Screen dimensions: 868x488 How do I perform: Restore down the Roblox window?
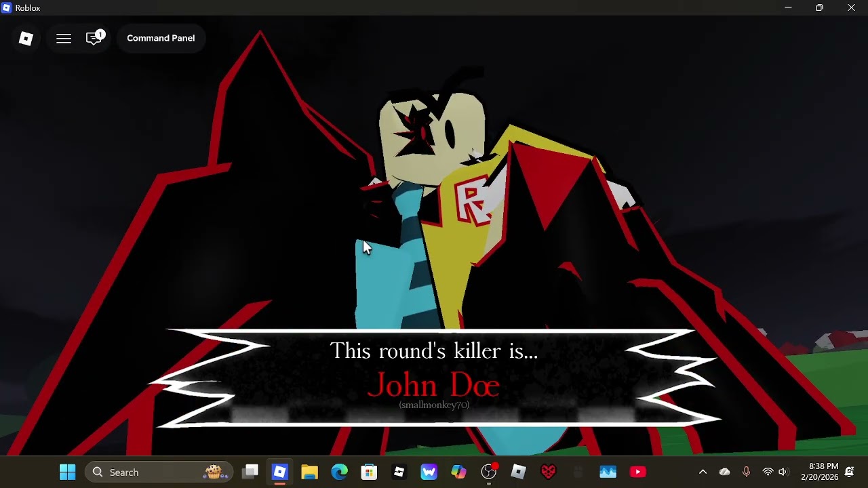point(819,8)
